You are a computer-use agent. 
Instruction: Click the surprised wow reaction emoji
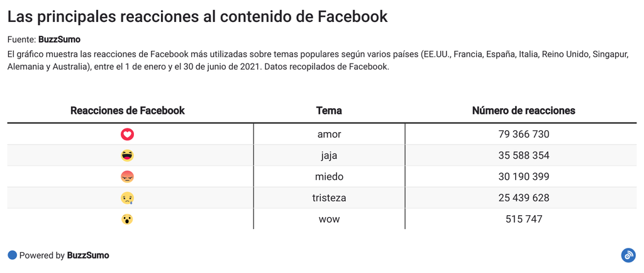(128, 219)
